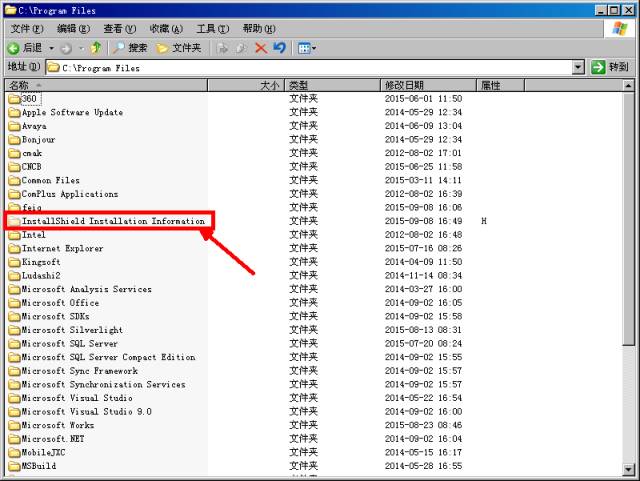
Task: Open the 工具(T) menu
Action: click(x=212, y=29)
